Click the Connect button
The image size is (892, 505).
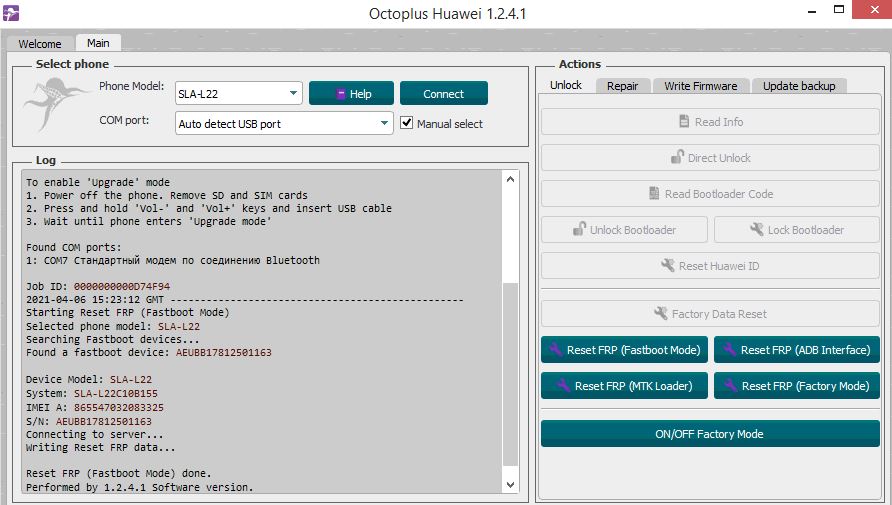pos(444,93)
